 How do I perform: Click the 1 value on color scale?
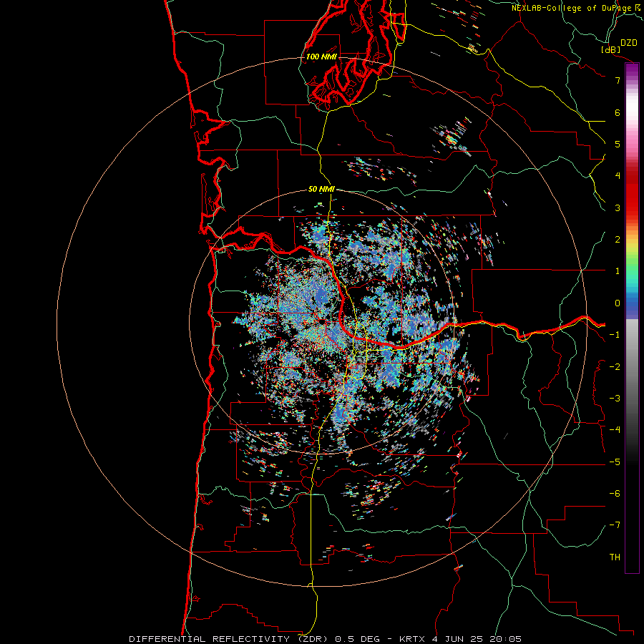(x=618, y=271)
